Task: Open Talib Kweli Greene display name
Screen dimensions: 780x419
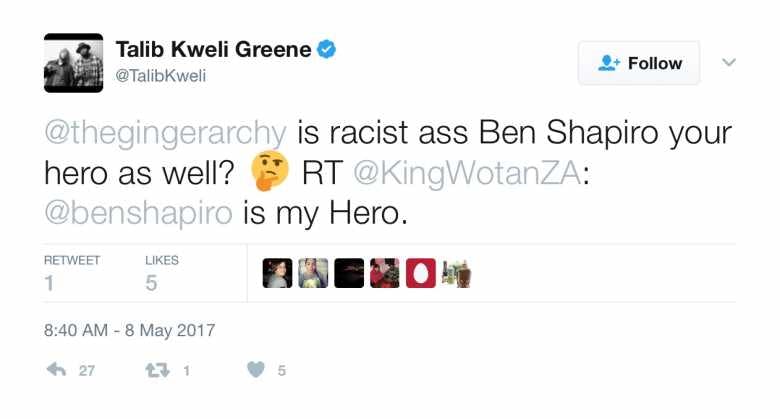Action: (213, 49)
